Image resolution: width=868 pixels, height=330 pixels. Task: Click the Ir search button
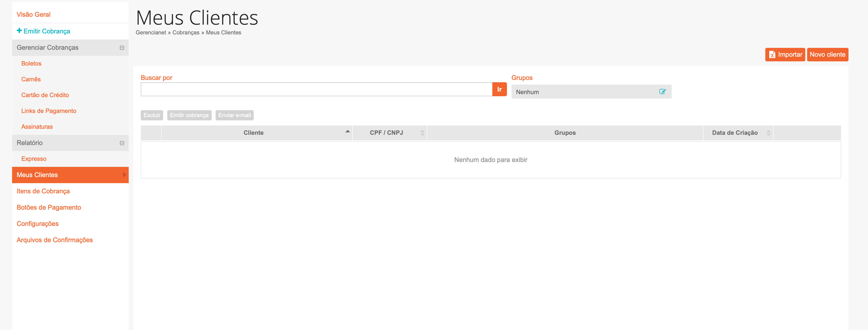click(499, 89)
